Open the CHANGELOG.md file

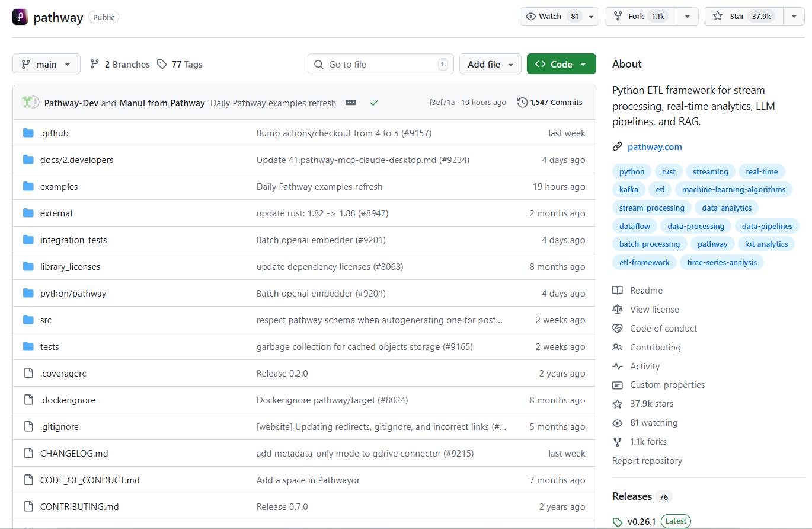tap(74, 453)
